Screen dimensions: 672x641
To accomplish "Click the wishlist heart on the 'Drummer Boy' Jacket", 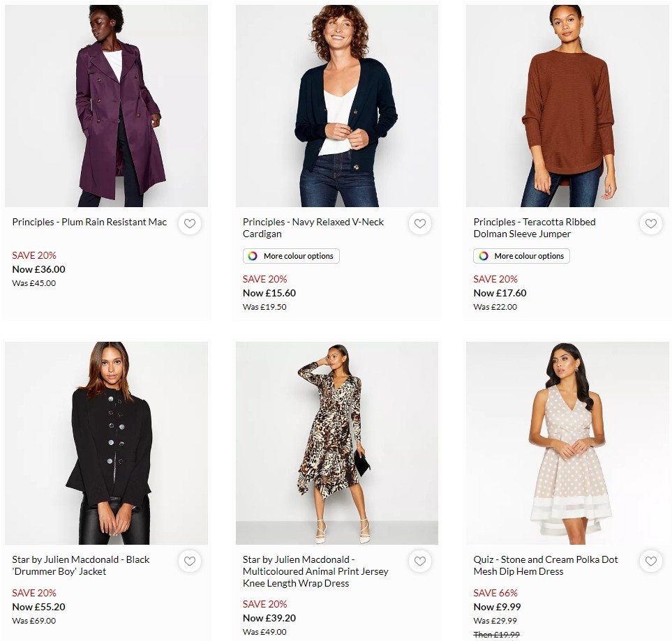I will pos(189,561).
